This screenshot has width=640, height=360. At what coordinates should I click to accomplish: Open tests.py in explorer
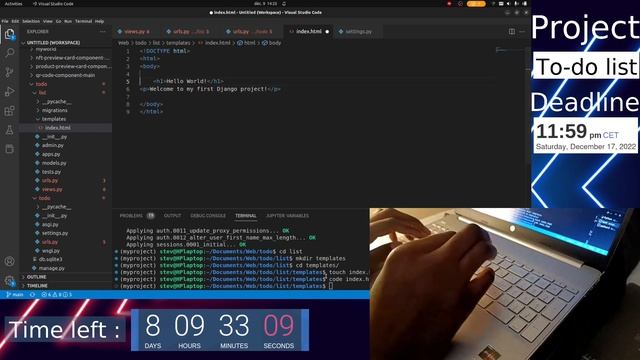point(51,172)
